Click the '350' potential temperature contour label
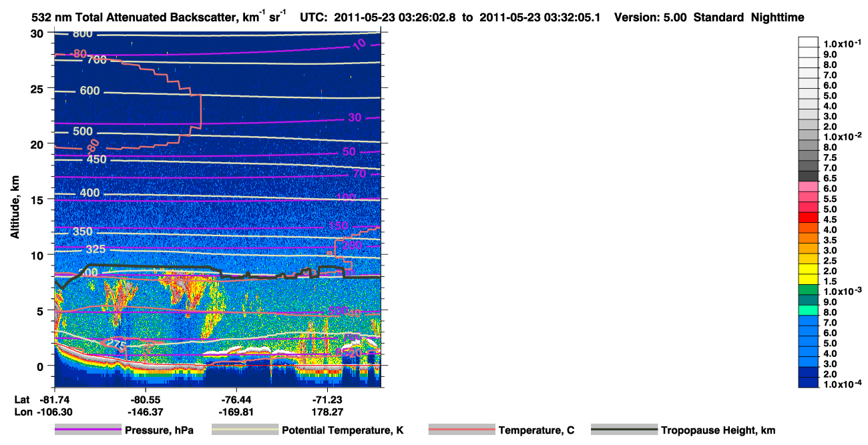Screen dimensions: 868x445 point(83,232)
